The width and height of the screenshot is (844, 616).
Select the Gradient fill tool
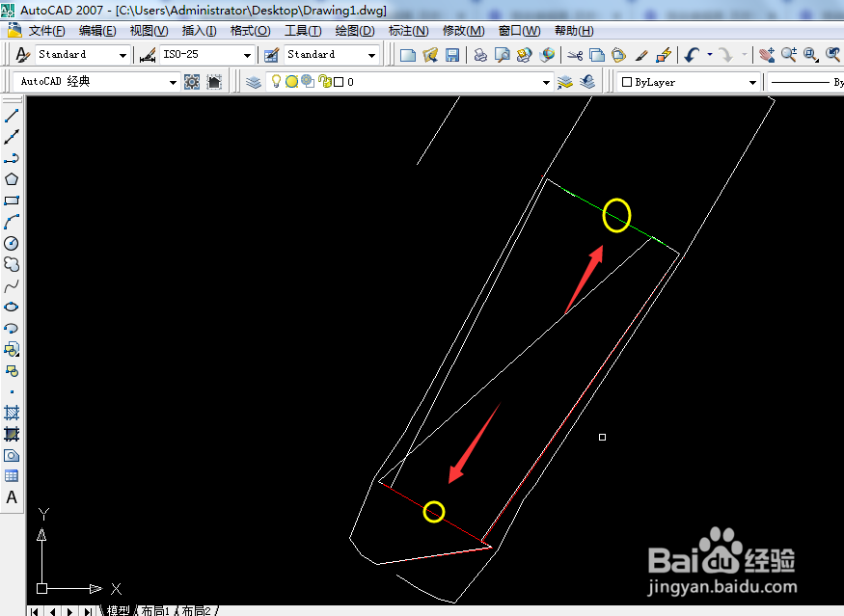point(12,434)
